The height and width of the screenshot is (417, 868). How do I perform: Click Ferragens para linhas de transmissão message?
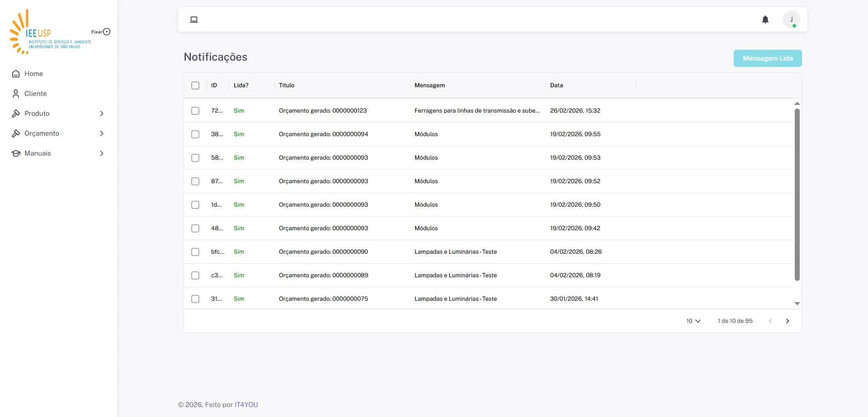pyautogui.click(x=477, y=111)
